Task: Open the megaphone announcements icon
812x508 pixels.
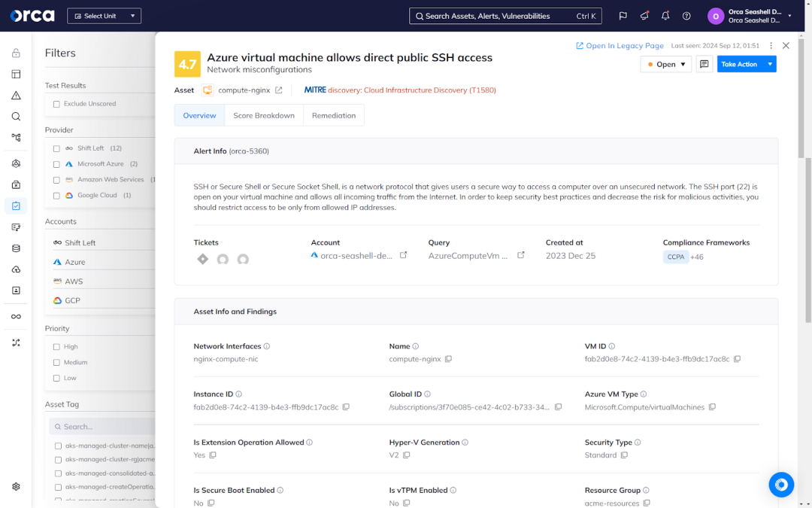Action: click(x=644, y=16)
